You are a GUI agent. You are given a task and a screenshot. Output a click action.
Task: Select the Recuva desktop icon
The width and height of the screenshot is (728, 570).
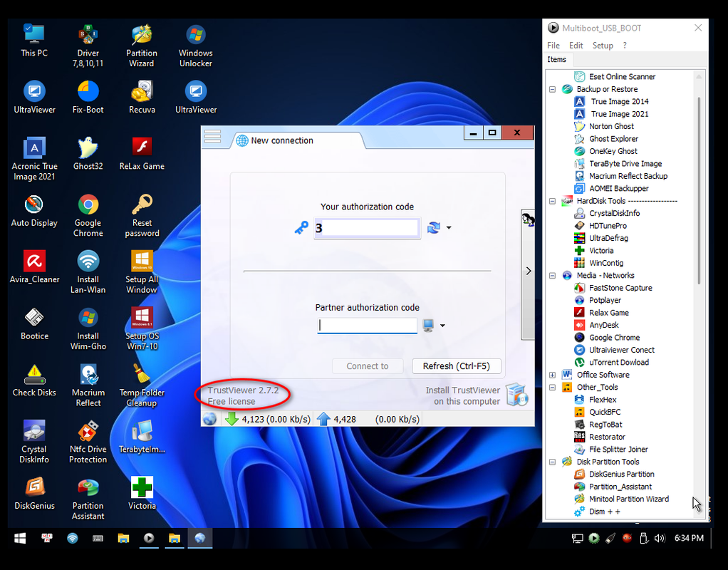click(142, 97)
